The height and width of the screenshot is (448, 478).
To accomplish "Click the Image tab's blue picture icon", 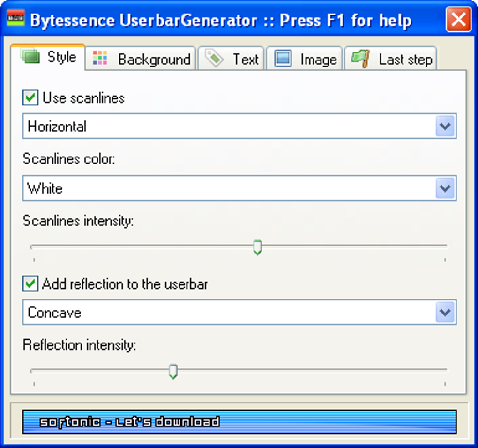I will coord(283,59).
